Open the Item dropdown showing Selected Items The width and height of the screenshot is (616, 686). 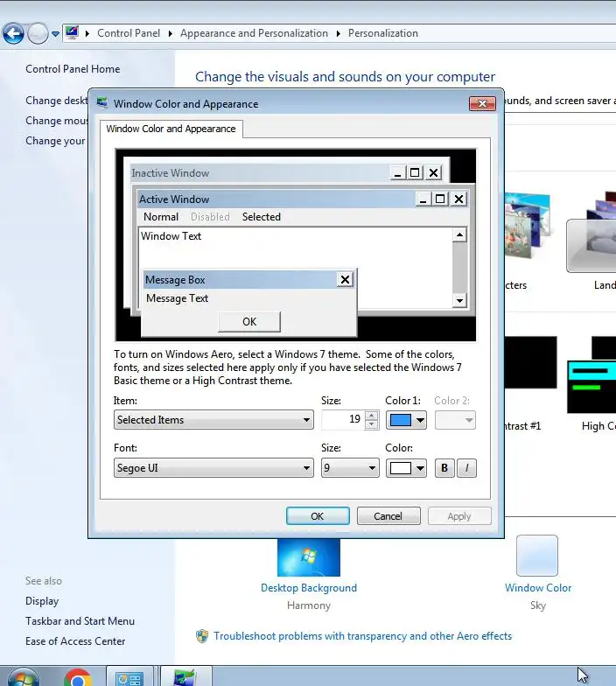tap(213, 420)
